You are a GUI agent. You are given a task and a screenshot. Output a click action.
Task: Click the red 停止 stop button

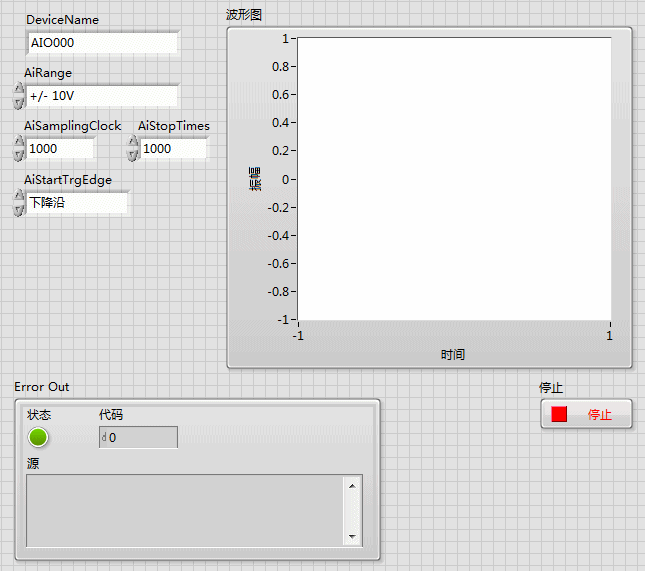[x=586, y=414]
